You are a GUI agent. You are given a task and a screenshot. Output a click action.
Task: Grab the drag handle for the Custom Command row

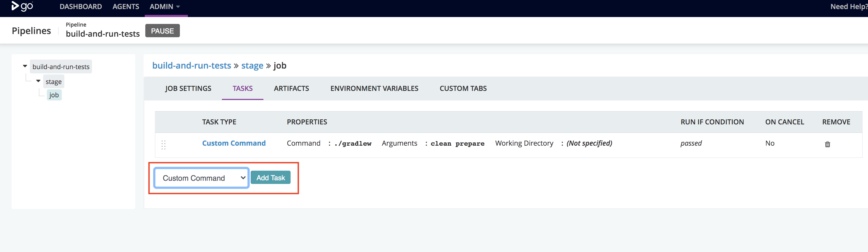click(x=163, y=145)
